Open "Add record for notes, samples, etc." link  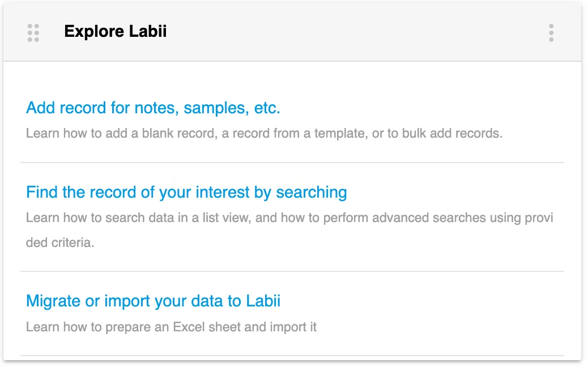click(153, 108)
